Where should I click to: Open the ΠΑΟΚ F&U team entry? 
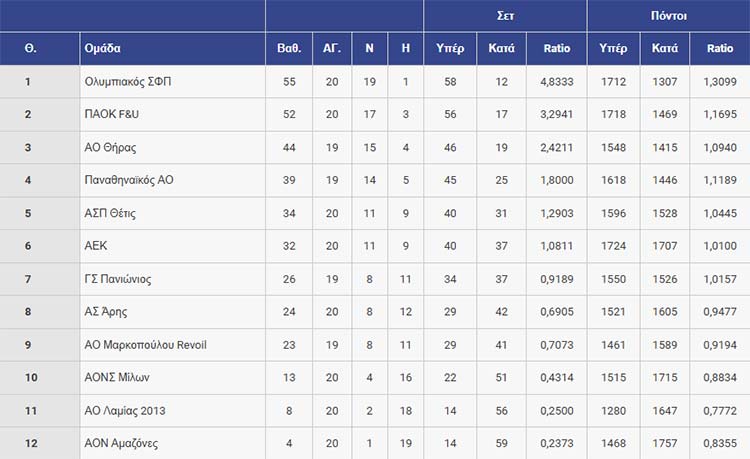click(x=111, y=114)
